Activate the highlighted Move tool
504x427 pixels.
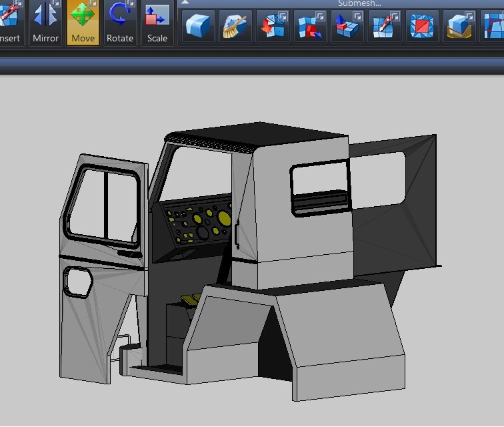point(83,22)
